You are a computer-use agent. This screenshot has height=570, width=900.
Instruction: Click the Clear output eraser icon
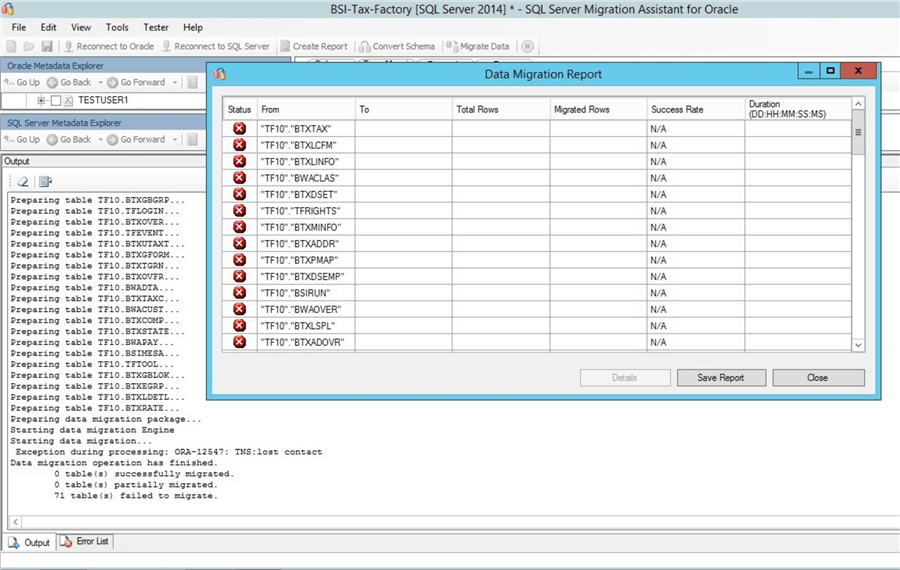22,181
